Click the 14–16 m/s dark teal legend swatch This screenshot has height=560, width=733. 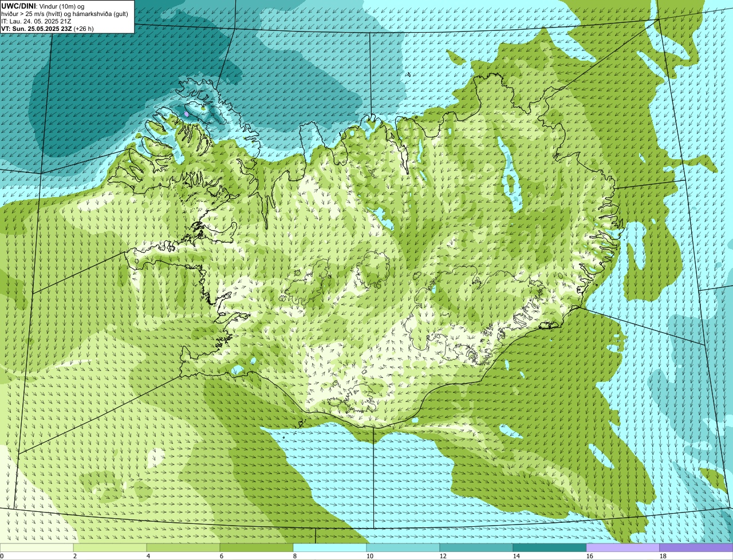click(x=550, y=547)
